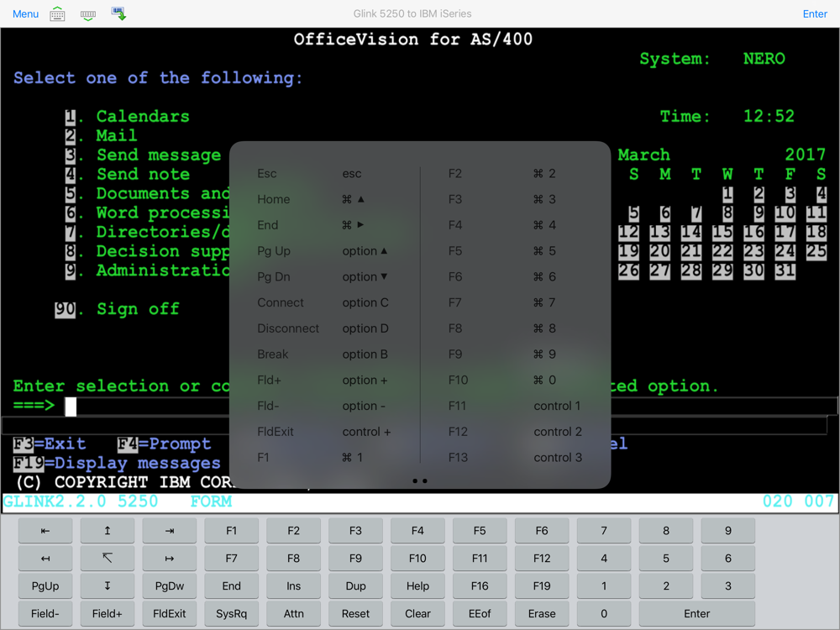Tap the back-tab arrow key

coord(45,531)
